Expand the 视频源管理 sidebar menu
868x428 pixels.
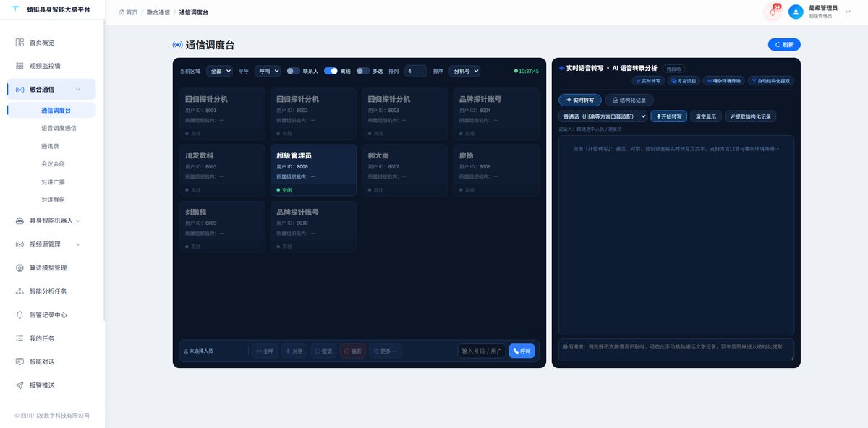(x=78, y=244)
